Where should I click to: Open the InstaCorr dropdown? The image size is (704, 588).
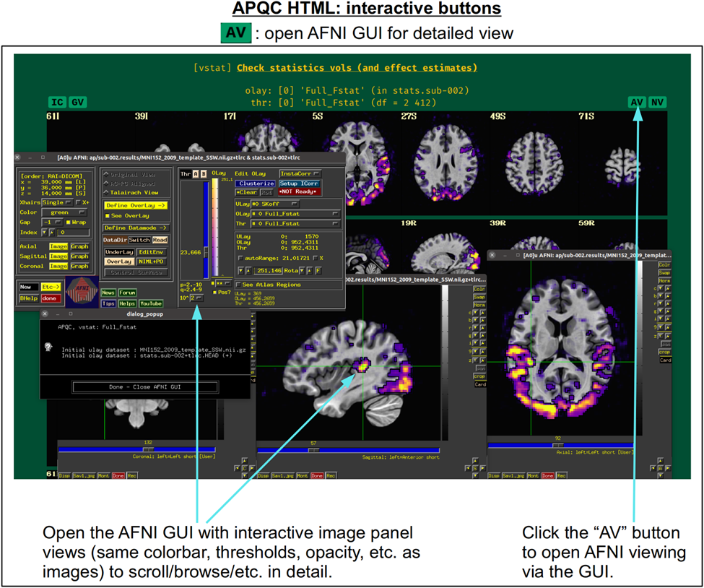pos(300,174)
